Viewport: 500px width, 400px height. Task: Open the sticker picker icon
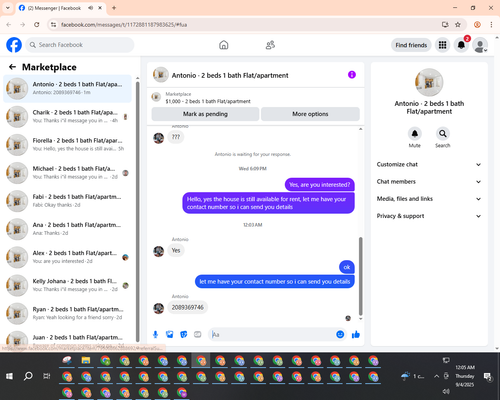pyautogui.click(x=184, y=334)
